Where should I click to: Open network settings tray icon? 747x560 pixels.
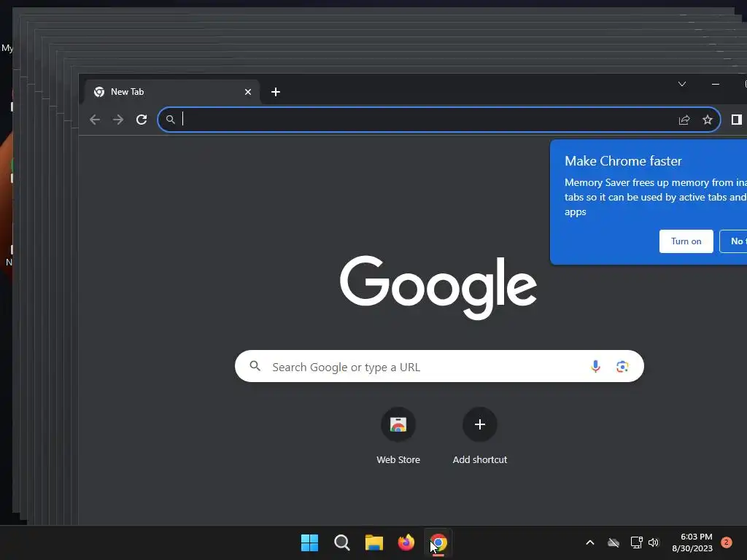coord(636,542)
